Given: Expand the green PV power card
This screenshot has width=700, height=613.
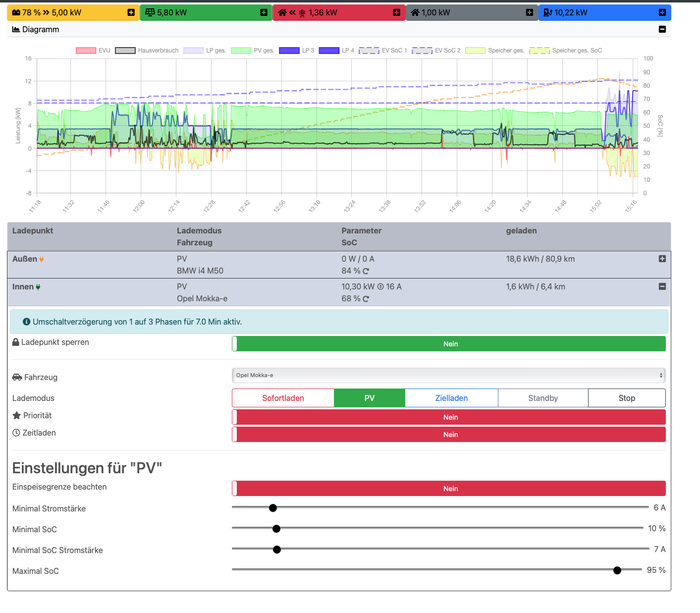Looking at the screenshot, I should point(264,12).
